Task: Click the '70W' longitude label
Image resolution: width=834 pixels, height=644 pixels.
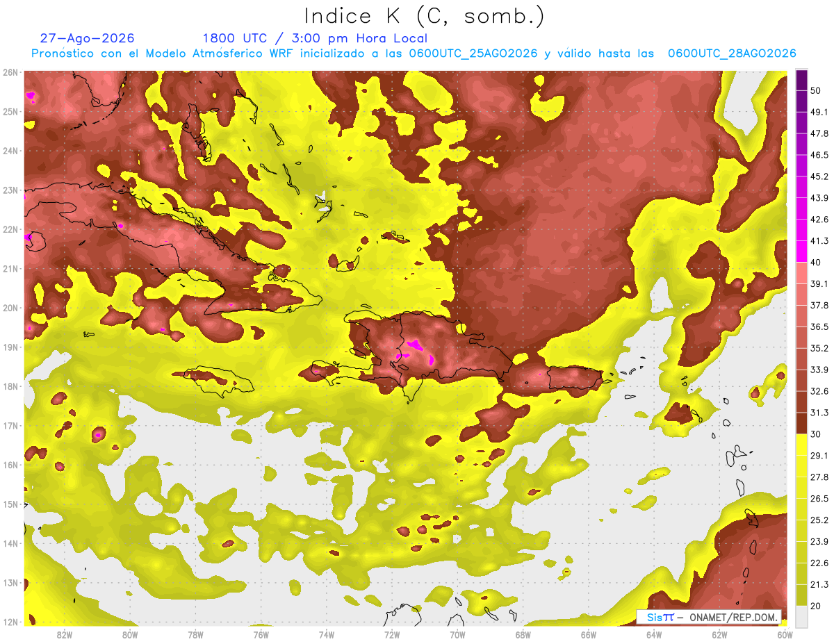Action: (x=457, y=635)
